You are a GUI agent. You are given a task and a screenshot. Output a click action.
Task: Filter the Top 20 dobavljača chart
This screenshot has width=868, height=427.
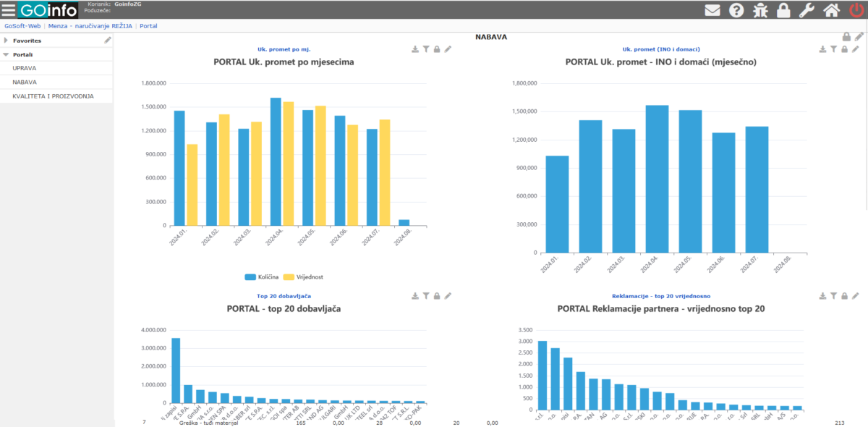click(x=426, y=296)
